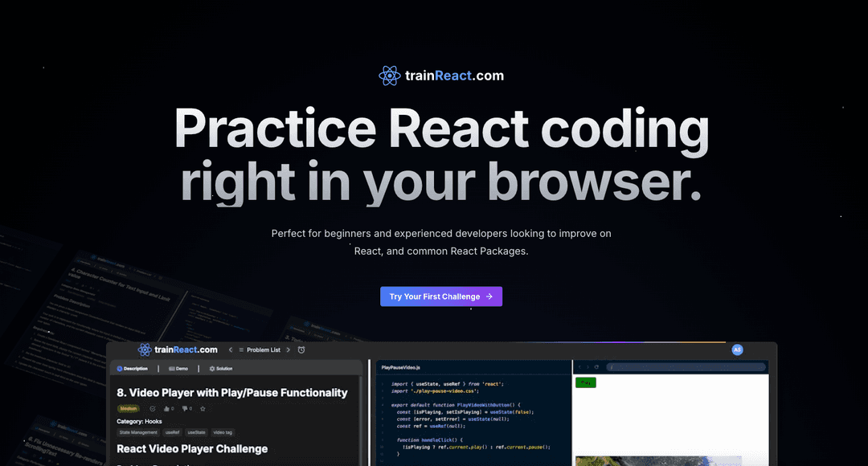Click the React Video Player Challenge heading
This screenshot has height=466, width=868.
tap(192, 449)
